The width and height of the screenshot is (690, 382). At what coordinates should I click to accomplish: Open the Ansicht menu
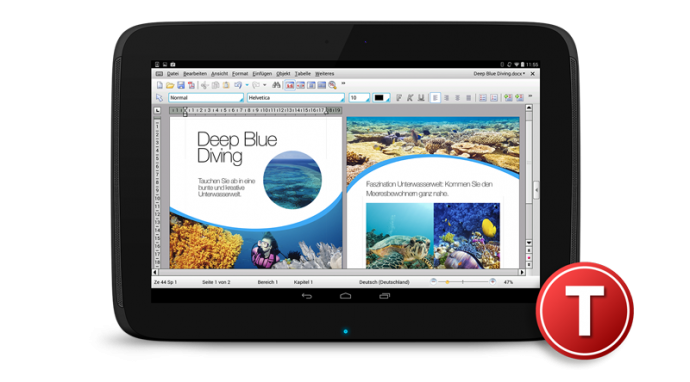[219, 74]
